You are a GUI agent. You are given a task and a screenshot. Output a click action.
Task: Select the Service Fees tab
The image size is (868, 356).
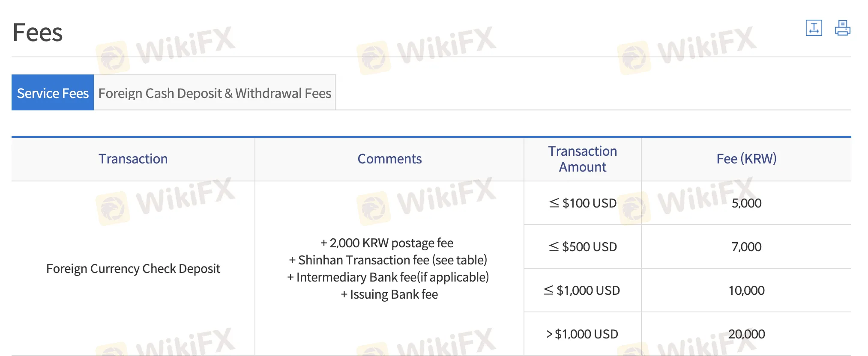point(52,92)
